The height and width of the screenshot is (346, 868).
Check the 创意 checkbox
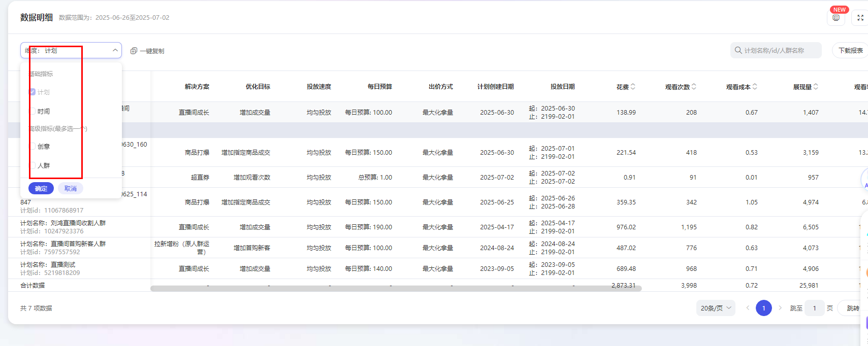point(33,146)
